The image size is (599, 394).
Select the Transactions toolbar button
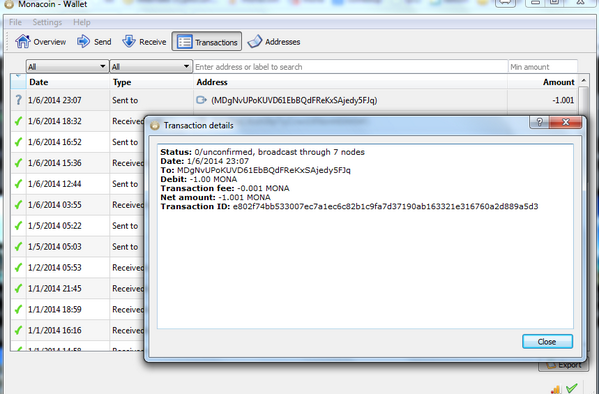[x=207, y=41]
